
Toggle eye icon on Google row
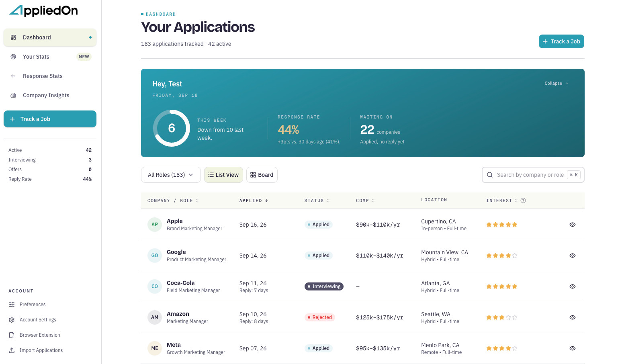573,256
